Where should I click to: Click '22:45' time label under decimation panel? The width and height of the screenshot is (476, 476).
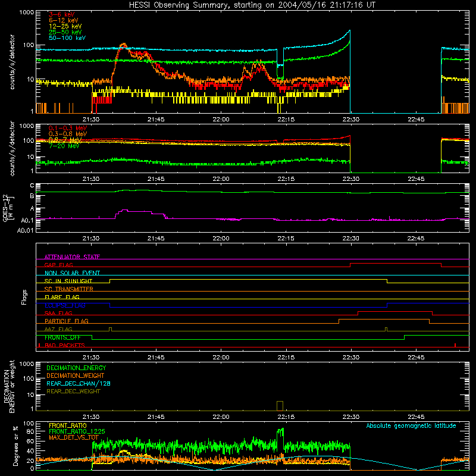pos(416,417)
